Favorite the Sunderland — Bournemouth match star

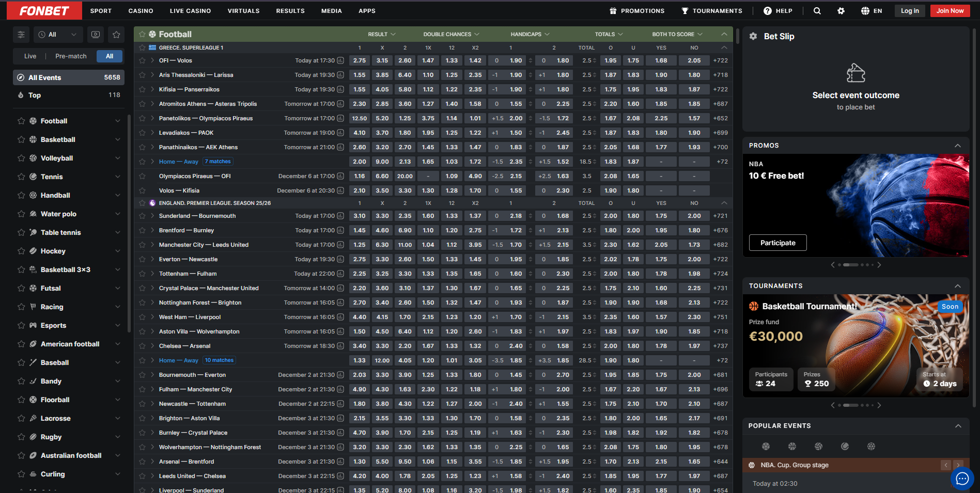coord(142,216)
